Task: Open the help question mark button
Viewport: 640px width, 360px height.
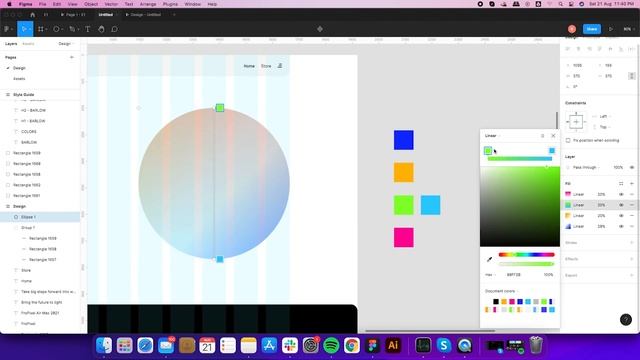Action: [626, 319]
